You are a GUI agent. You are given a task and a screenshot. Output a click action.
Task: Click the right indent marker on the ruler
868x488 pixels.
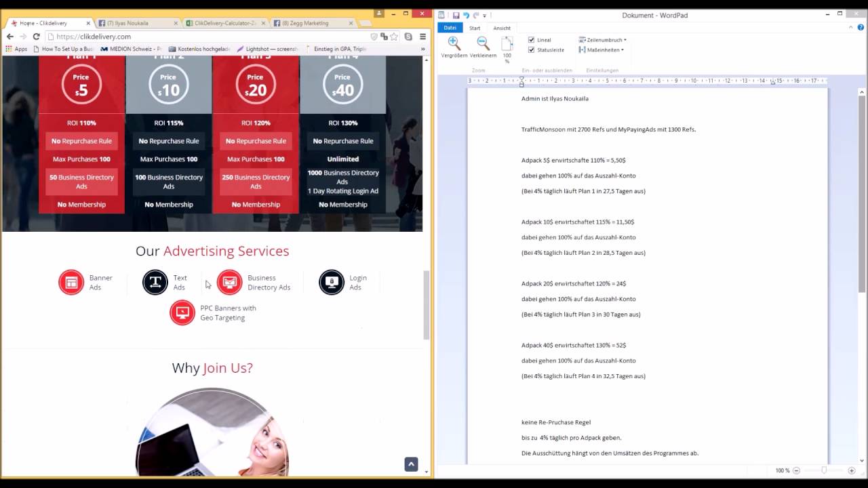(x=773, y=82)
